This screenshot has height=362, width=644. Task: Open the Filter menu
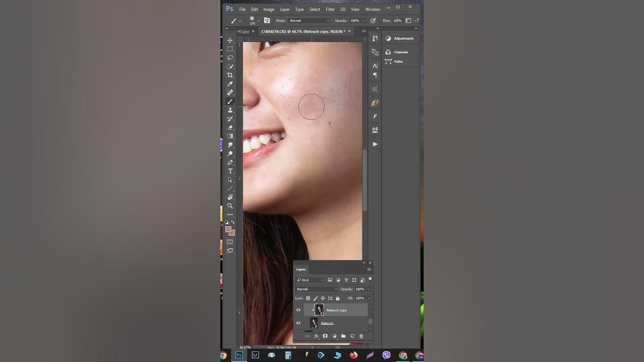click(330, 9)
